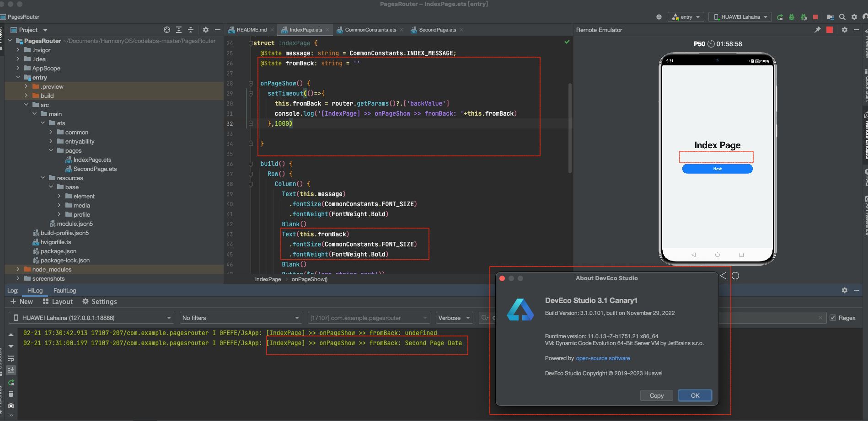Open HUAWEI Lahaina device dropdown in toolbar

click(740, 17)
